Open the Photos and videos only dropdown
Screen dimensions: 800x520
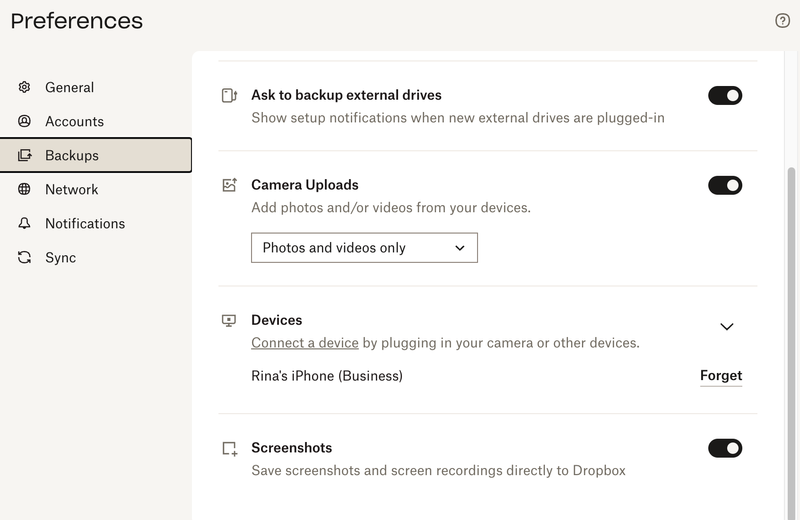[x=364, y=248]
